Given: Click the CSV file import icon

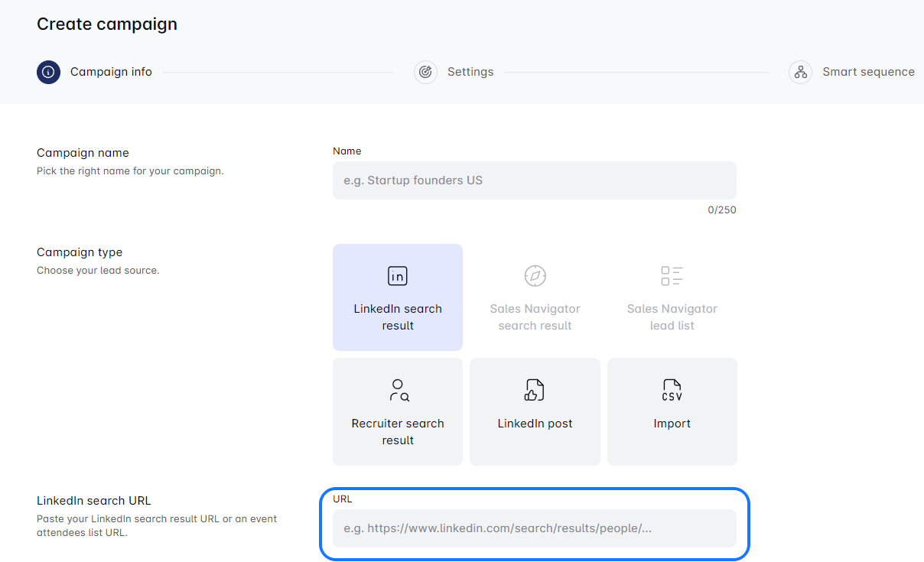Looking at the screenshot, I should [x=672, y=390].
